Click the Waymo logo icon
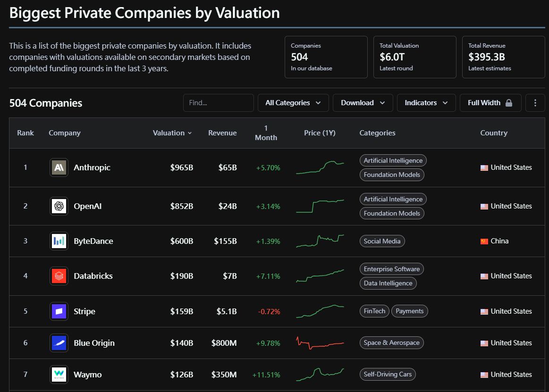549x392 pixels. tap(59, 375)
